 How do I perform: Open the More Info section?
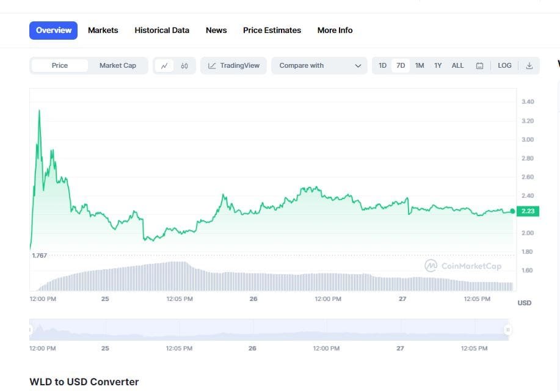(x=335, y=30)
